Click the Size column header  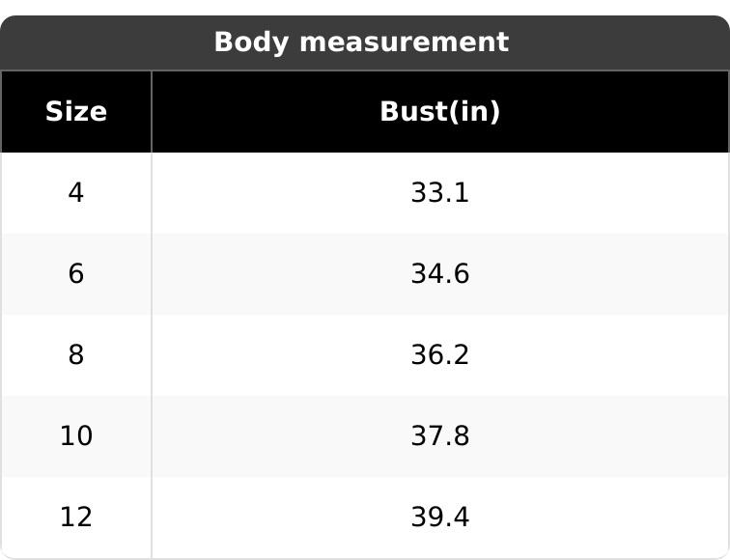coord(76,112)
